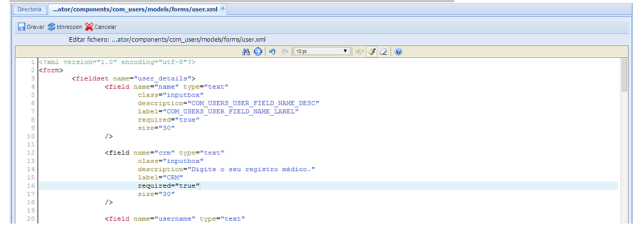Click the field name="name" line

point(166,86)
